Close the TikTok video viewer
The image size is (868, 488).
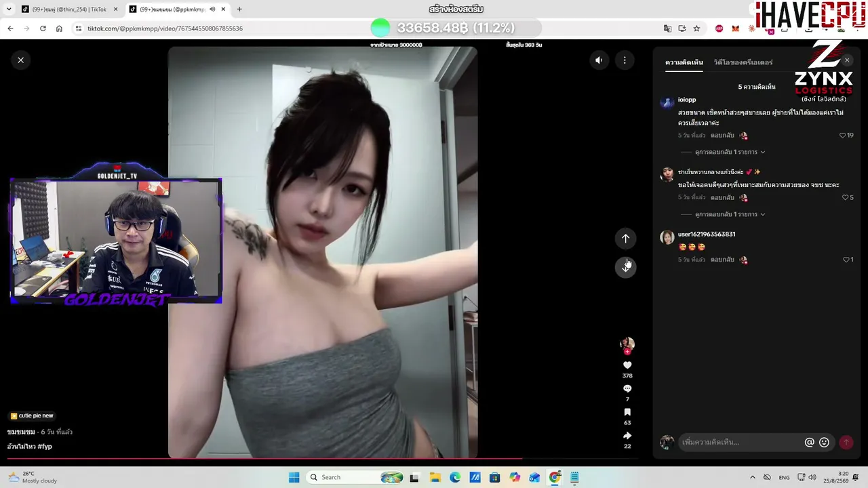coord(21,60)
